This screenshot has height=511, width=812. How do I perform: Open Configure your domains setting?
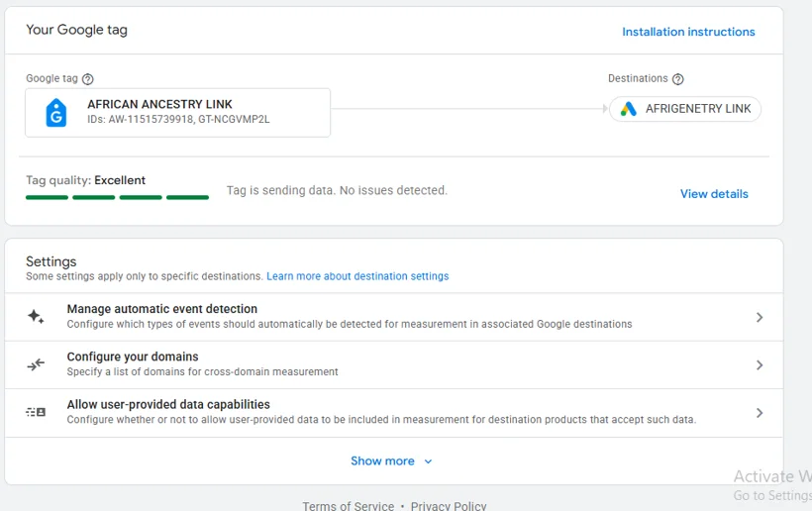pyautogui.click(x=393, y=365)
